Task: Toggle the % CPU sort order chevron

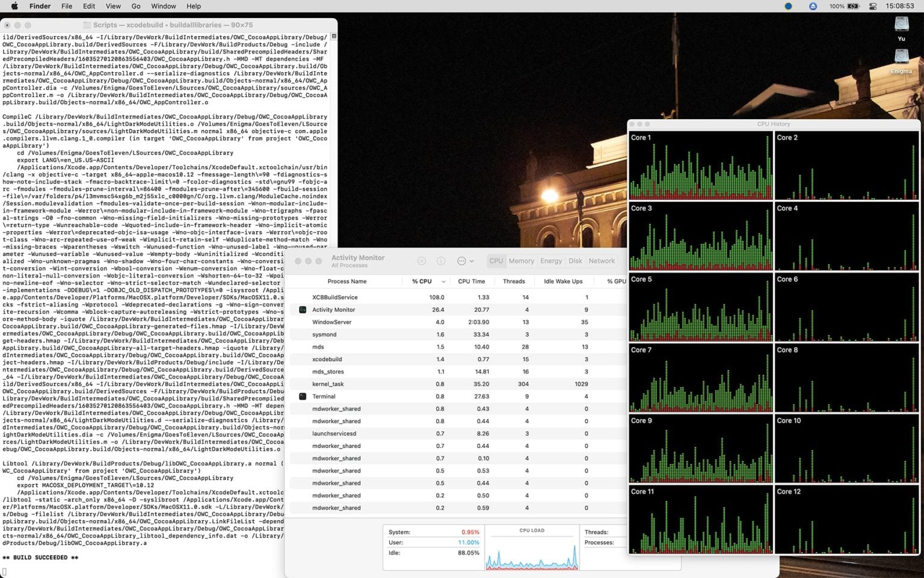Action: click(443, 281)
